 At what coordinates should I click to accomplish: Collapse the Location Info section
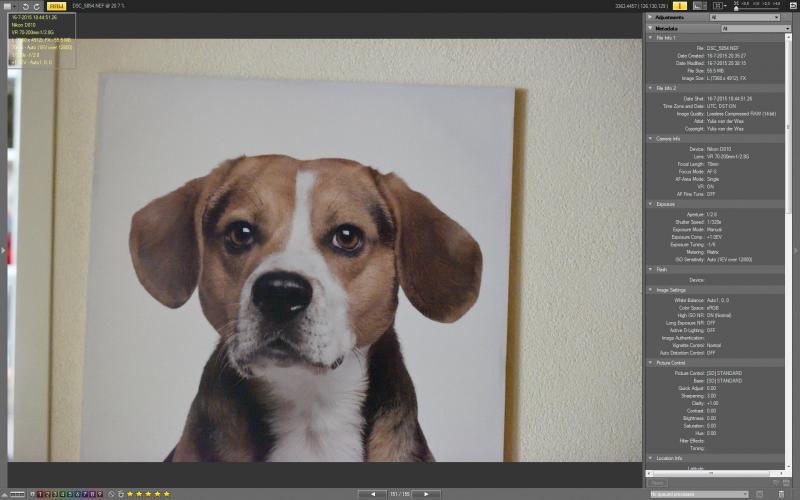pos(650,458)
